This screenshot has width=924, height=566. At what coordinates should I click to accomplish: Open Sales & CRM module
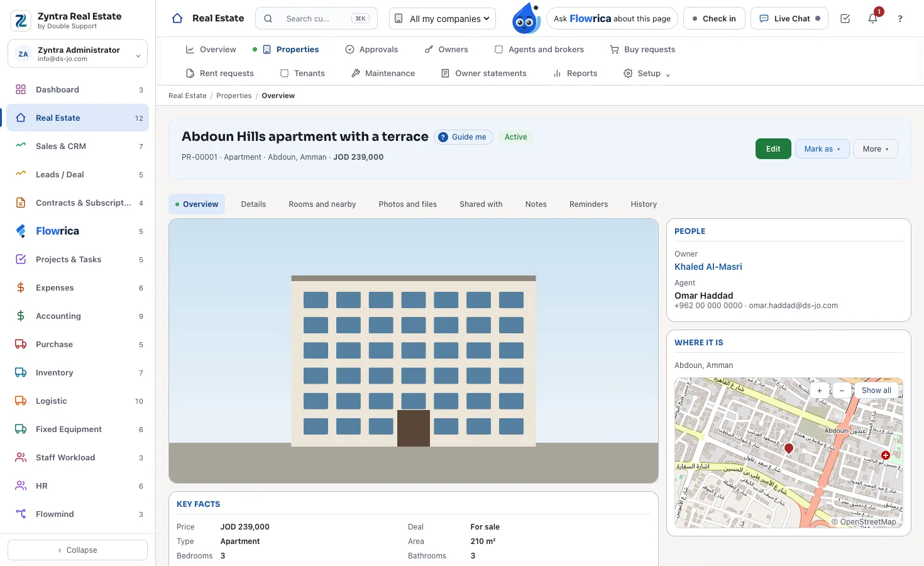pos(78,147)
